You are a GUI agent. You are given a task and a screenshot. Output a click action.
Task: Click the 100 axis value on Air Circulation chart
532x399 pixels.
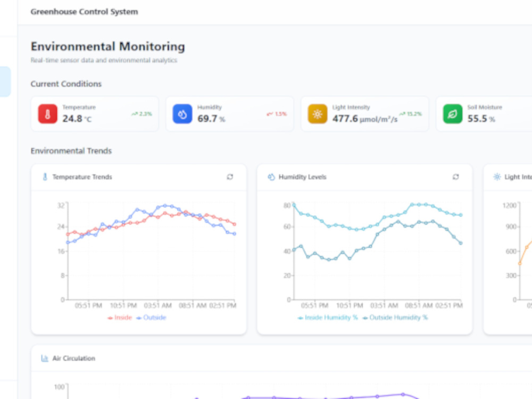(59, 387)
